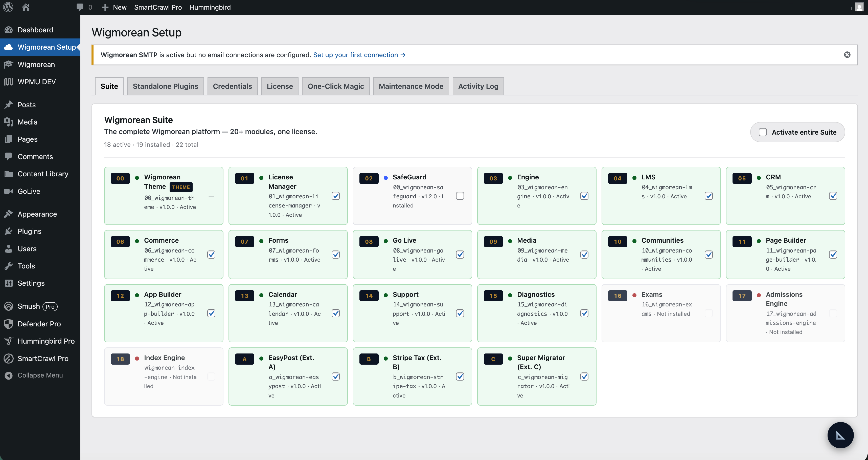Uncheck the Super Migrator module checkbox

tap(584, 376)
